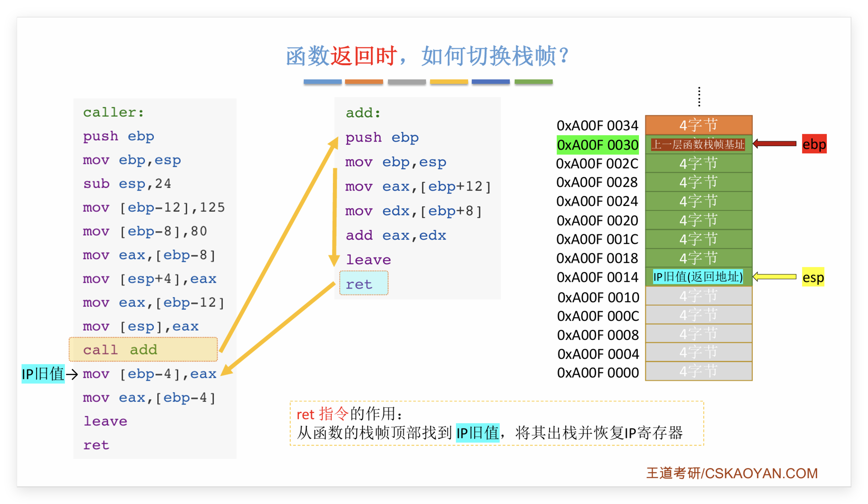The height and width of the screenshot is (504, 868).
Task: Click the address 0xA00F 001C
Action: point(597,239)
